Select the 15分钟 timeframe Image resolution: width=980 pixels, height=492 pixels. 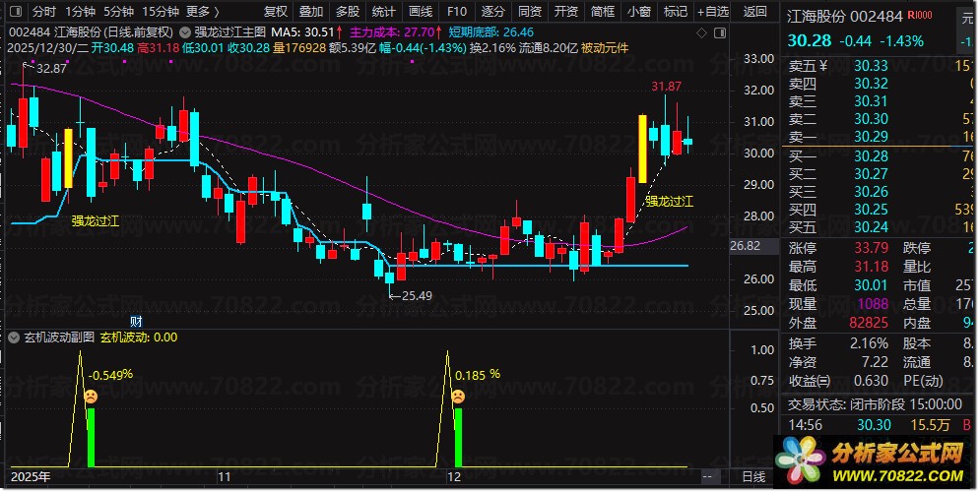[161, 11]
